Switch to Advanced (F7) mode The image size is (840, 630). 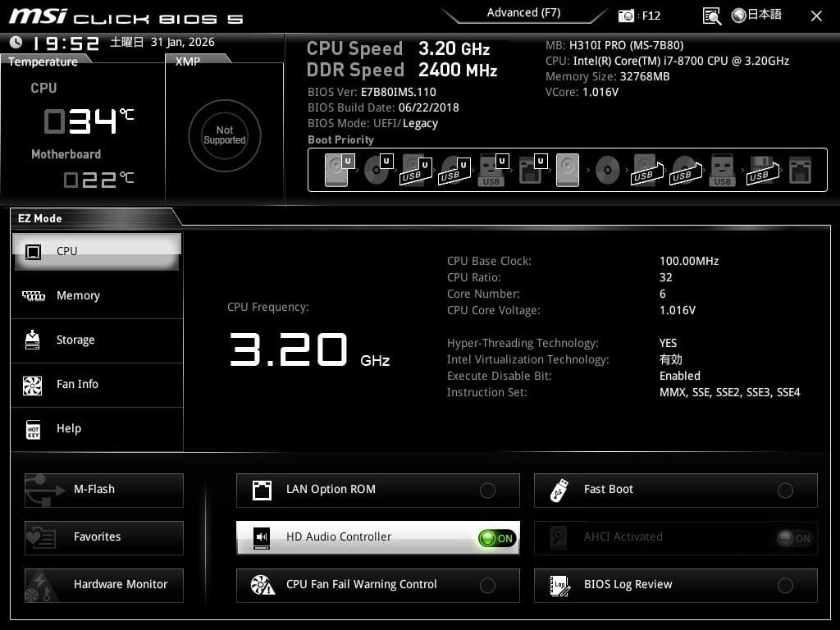point(523,13)
